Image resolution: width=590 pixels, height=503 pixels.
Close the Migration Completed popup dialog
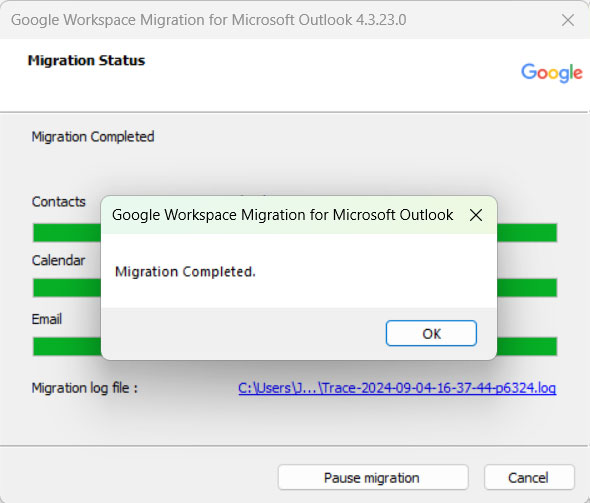coord(476,215)
